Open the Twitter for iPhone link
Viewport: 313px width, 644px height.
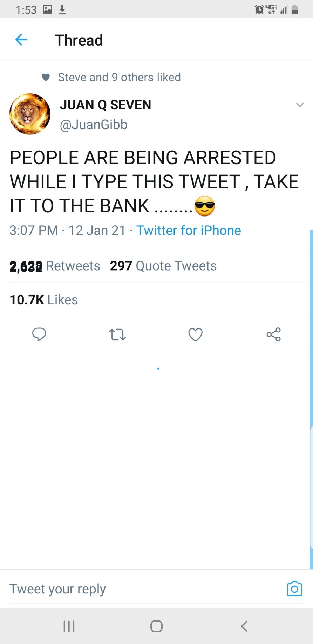coord(189,231)
